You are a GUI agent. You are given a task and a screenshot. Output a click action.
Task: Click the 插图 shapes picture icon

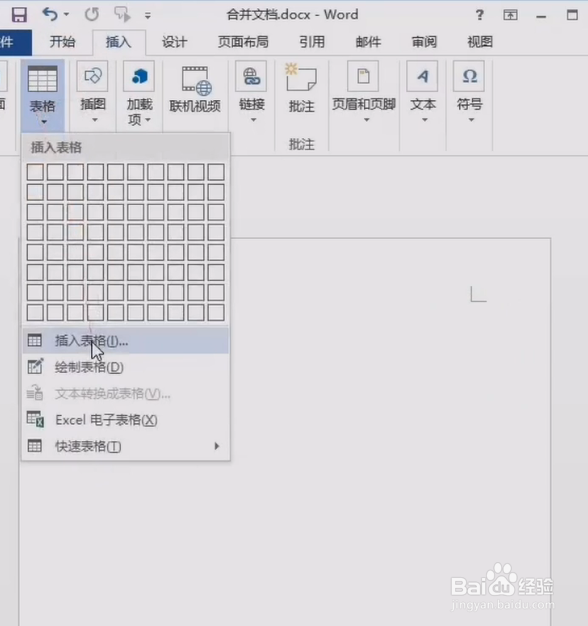click(x=93, y=76)
